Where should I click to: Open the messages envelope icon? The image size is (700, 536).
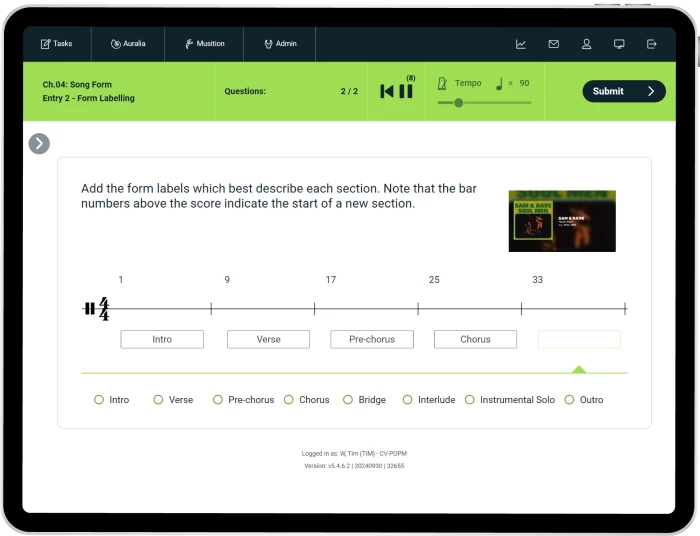click(x=554, y=44)
